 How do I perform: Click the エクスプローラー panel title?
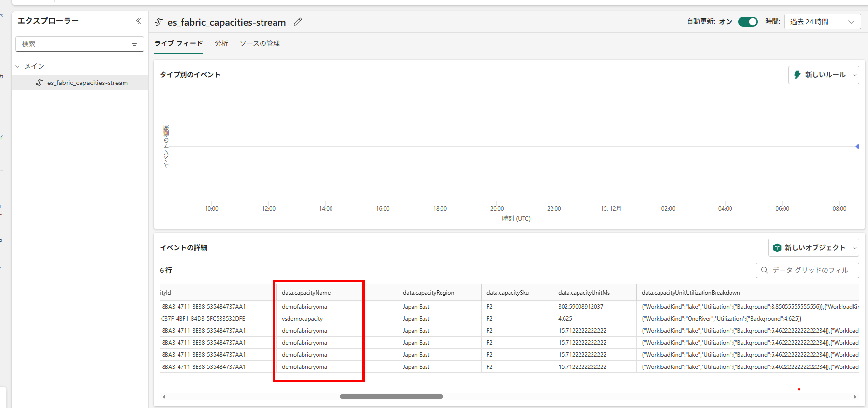(48, 21)
